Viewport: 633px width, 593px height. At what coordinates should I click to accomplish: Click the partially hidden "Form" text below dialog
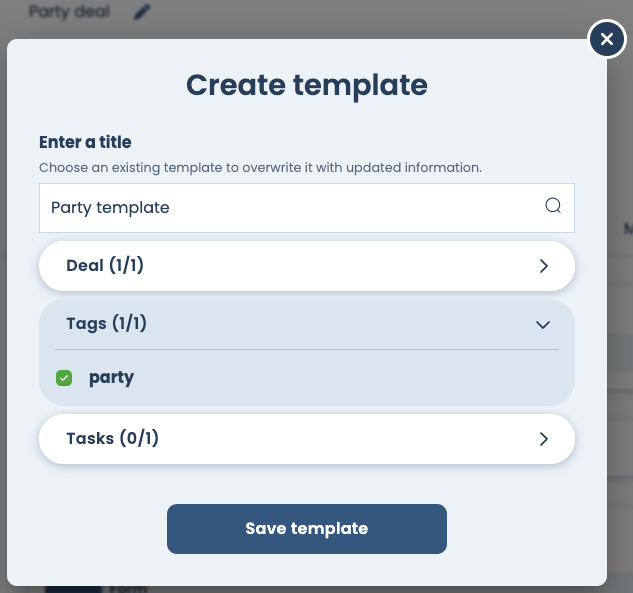click(x=128, y=589)
